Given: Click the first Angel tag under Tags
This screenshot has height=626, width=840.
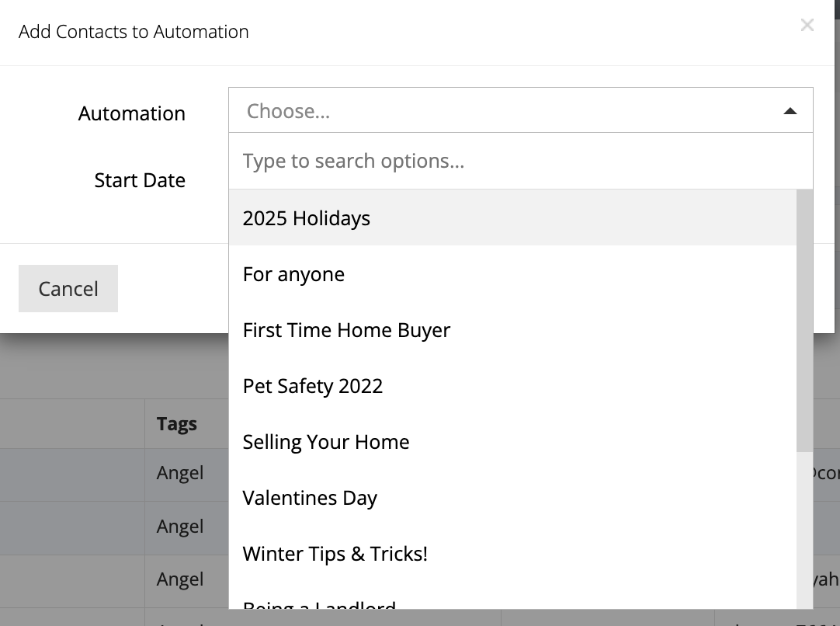Looking at the screenshot, I should (x=180, y=473).
